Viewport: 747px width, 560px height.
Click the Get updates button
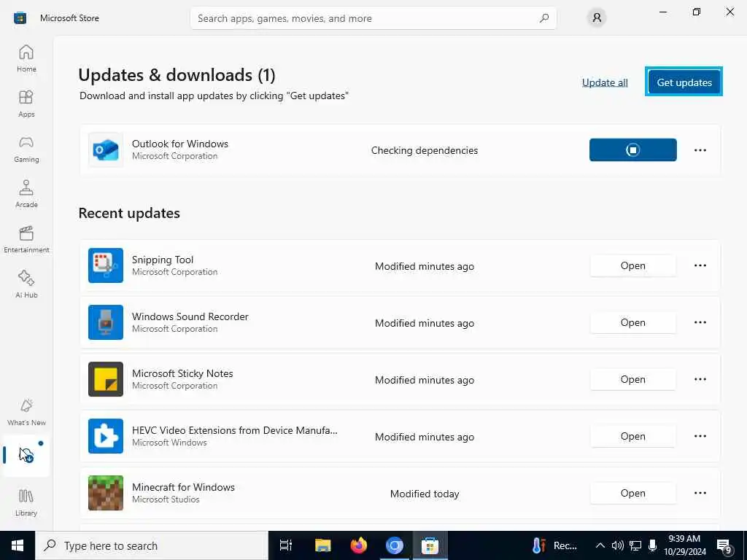coord(684,82)
